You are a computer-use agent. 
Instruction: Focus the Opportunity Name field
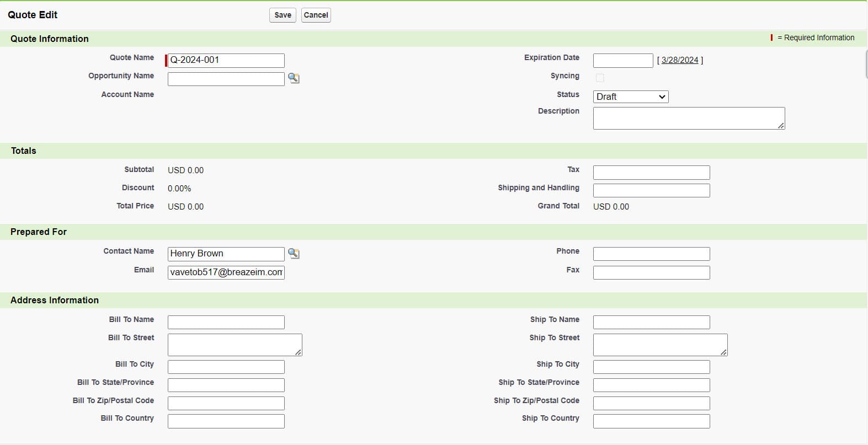[x=226, y=79]
